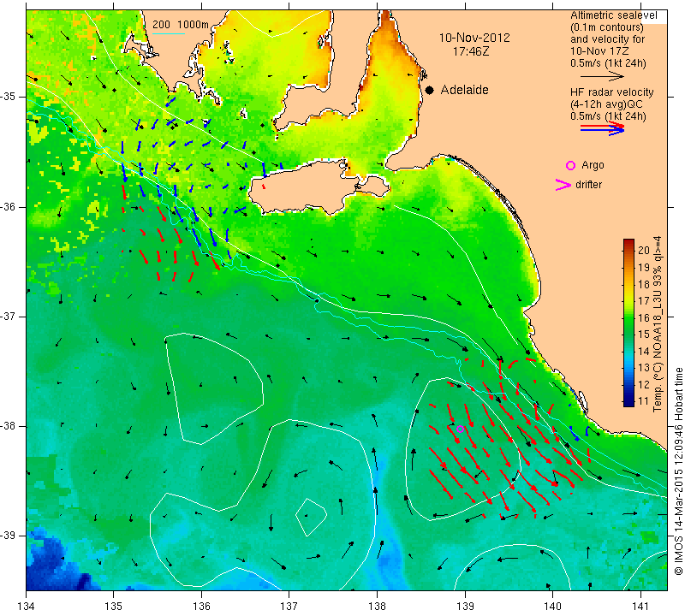Viewport: 685px width, 616px height.
Task: Click the latitude axis label '-35'
Action: coord(9,97)
